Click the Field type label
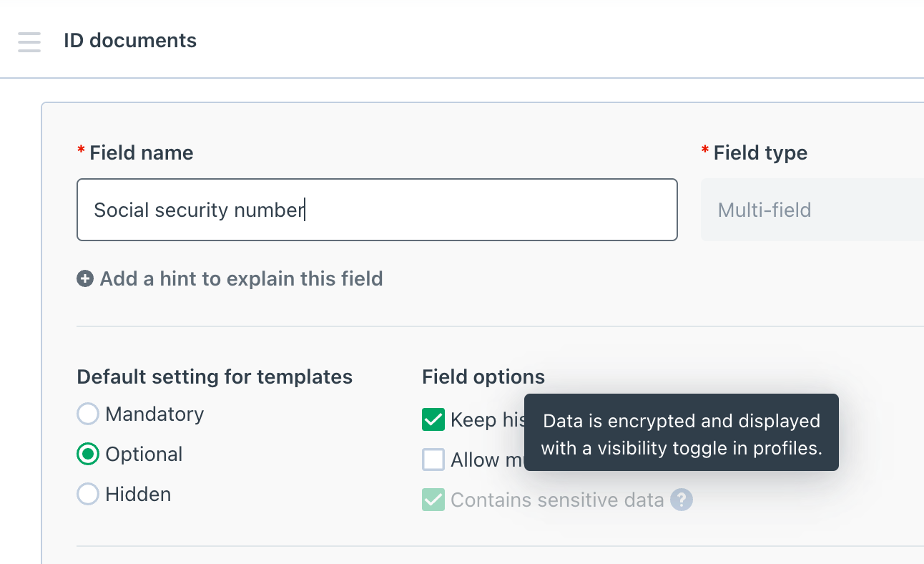This screenshot has width=924, height=564. click(760, 153)
